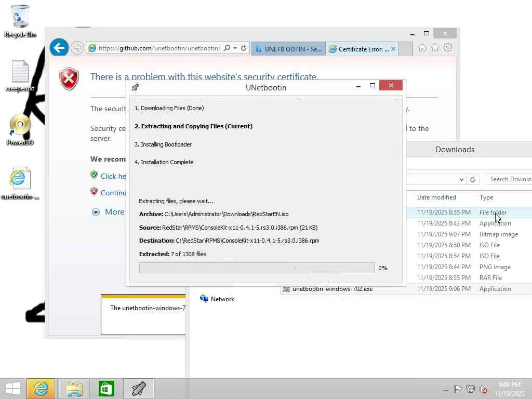The image size is (532, 399).
Task: Click the red shield certificate error icon
Action: [x=69, y=79]
